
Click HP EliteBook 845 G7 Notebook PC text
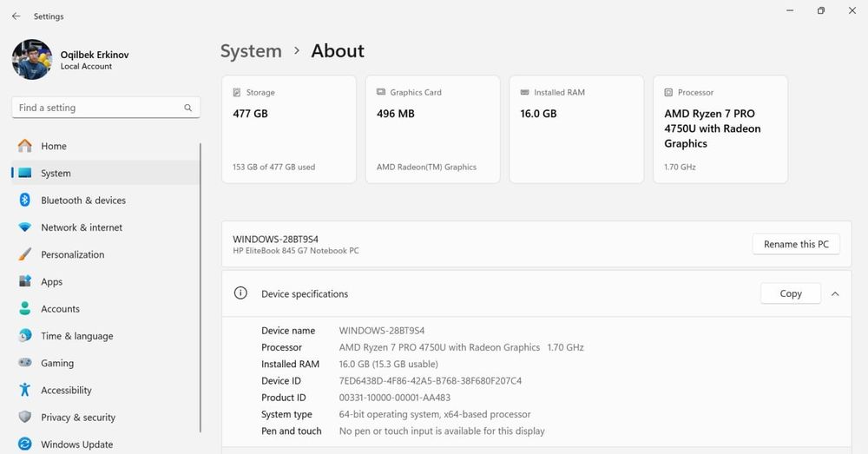click(x=296, y=251)
